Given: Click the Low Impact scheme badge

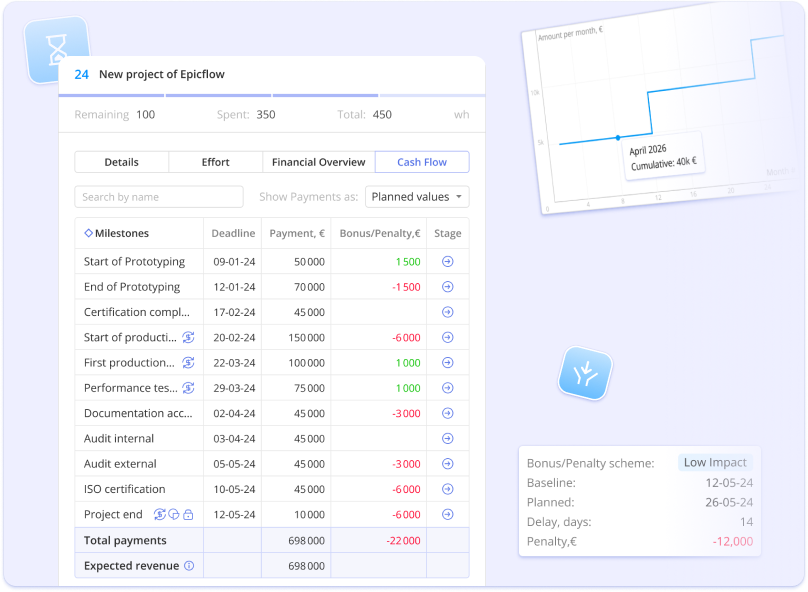Looking at the screenshot, I should tap(715, 463).
